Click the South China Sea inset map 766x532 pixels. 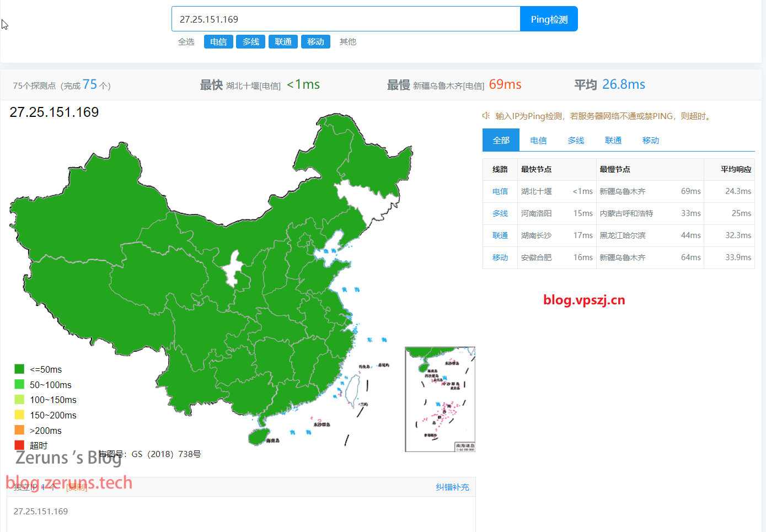440,399
